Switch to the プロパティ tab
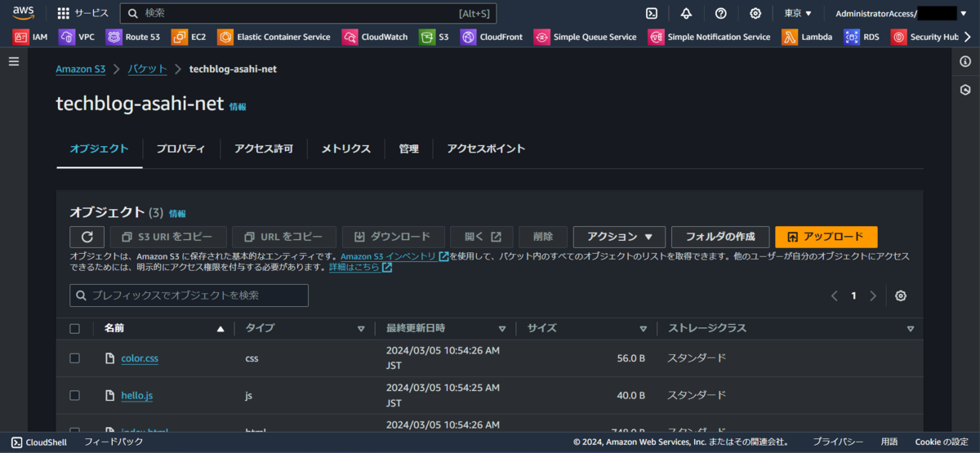Image resolution: width=980 pixels, height=453 pixels. tap(180, 149)
